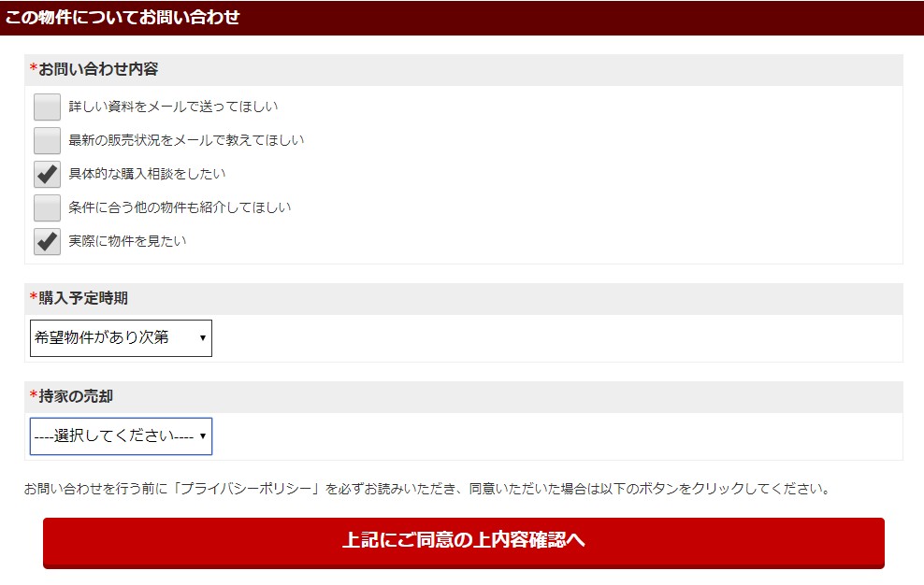Click the 実際に物件を見たい label text
Viewport: 924px width, 585px height.
(x=127, y=241)
